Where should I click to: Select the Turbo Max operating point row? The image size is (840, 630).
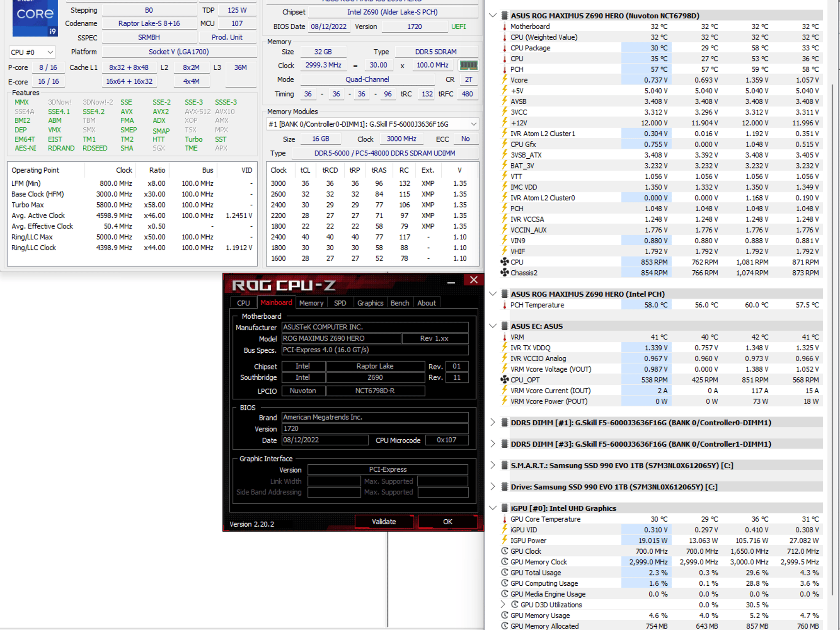click(132, 205)
